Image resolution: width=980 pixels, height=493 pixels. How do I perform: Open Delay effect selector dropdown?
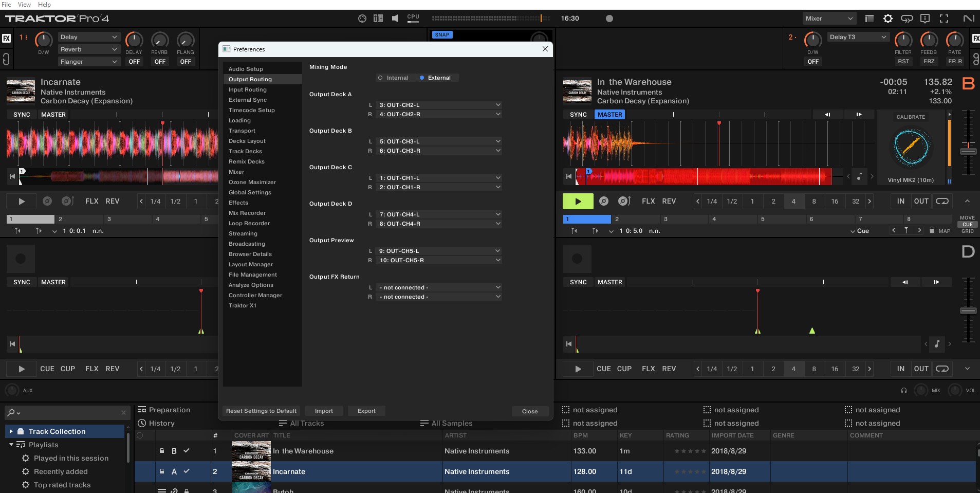point(89,37)
